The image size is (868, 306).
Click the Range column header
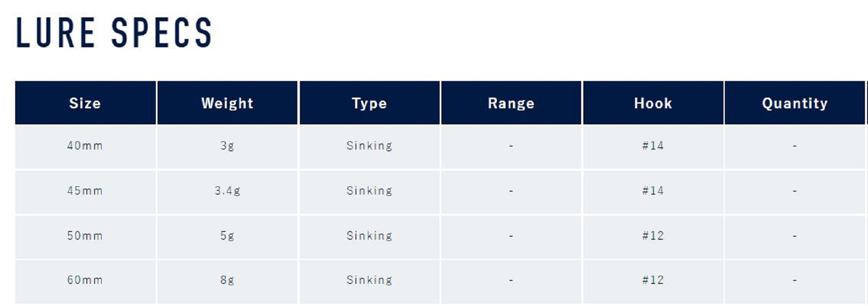(x=511, y=103)
